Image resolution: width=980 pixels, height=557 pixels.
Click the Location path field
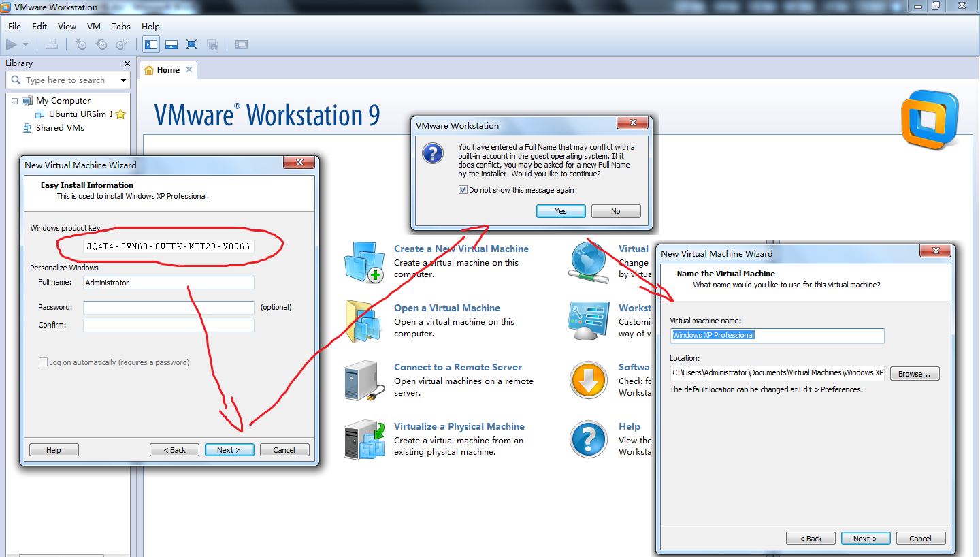click(x=777, y=373)
